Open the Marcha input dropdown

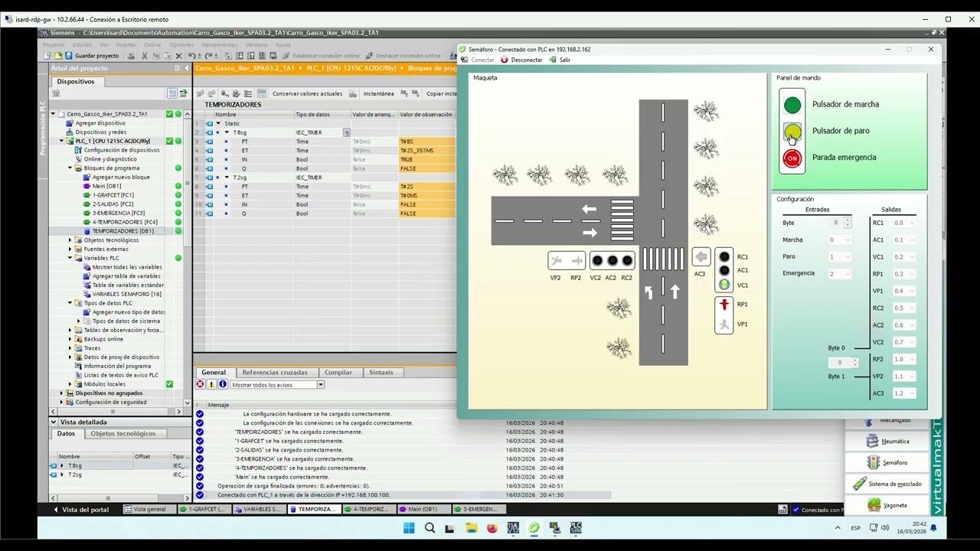click(x=840, y=240)
